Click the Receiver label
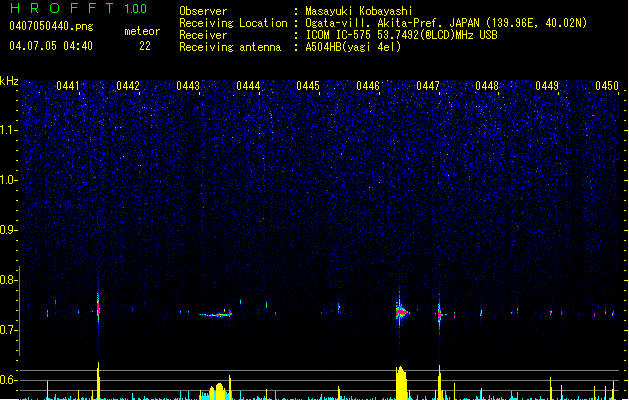 click(x=203, y=35)
